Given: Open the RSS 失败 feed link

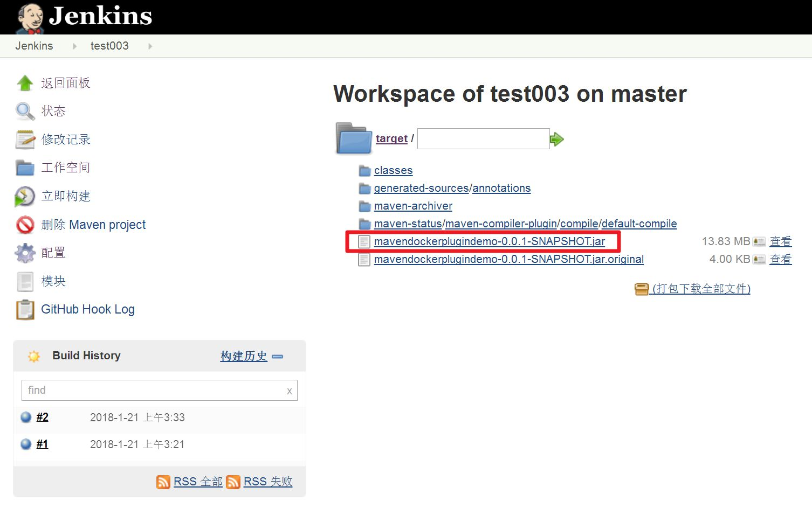Looking at the screenshot, I should pos(268,482).
